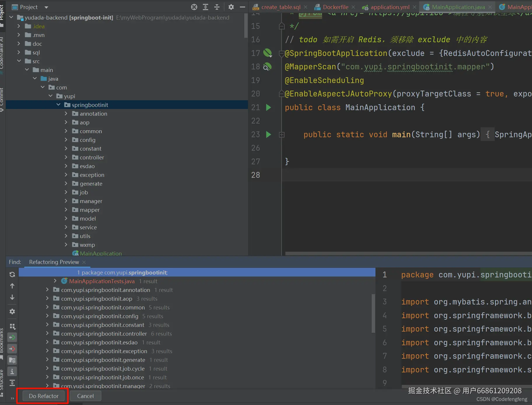Expand the controller folder in project tree

(x=66, y=157)
